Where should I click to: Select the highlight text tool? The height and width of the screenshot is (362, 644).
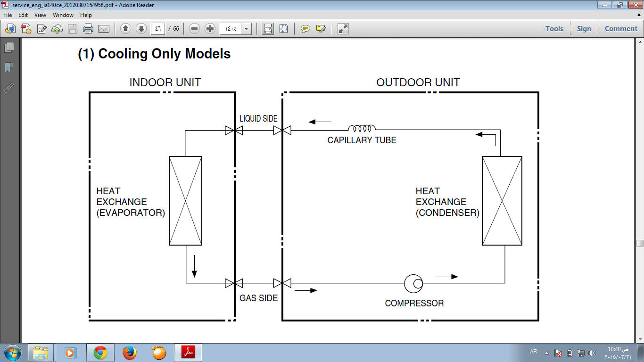(321, 29)
